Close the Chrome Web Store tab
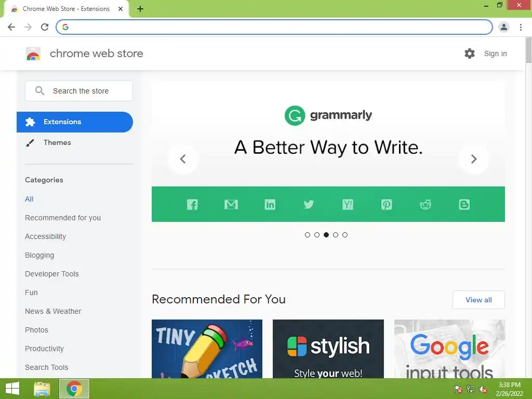The height and width of the screenshot is (399, 532). 120,9
